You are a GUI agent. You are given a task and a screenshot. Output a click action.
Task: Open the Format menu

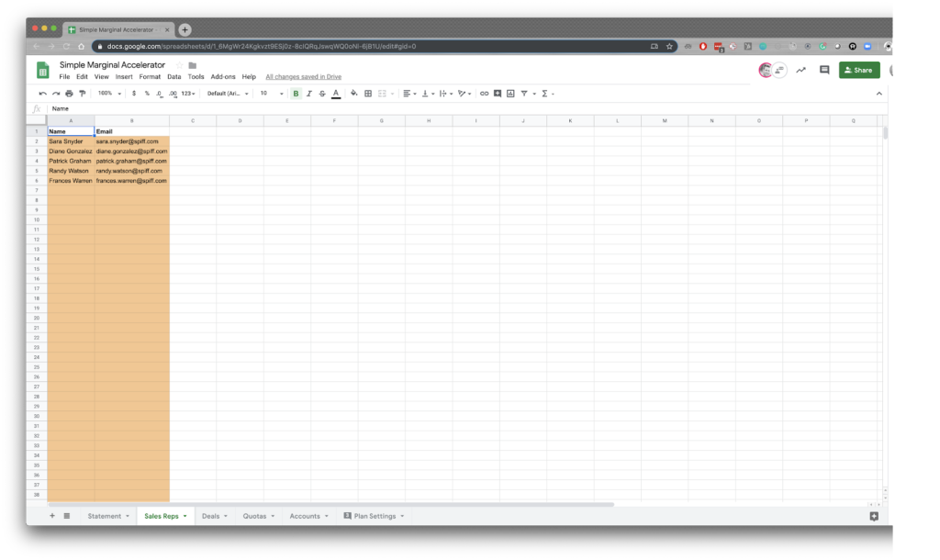tap(150, 76)
